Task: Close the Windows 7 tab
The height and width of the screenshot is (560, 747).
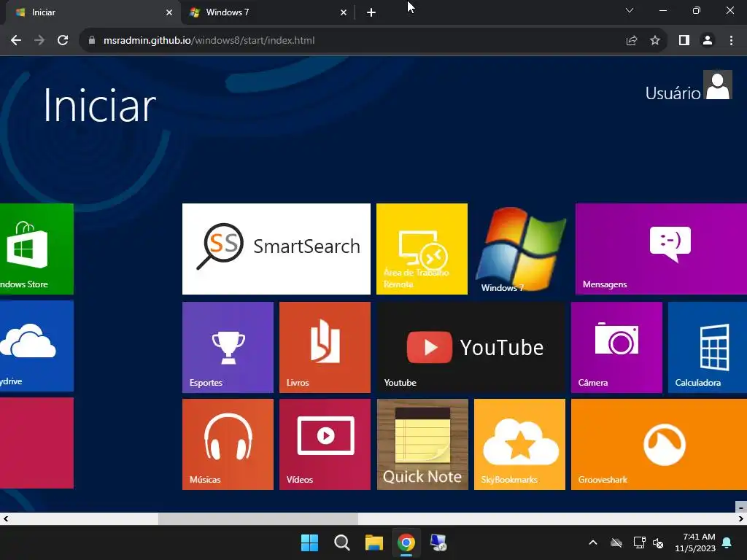Action: pyautogui.click(x=344, y=12)
